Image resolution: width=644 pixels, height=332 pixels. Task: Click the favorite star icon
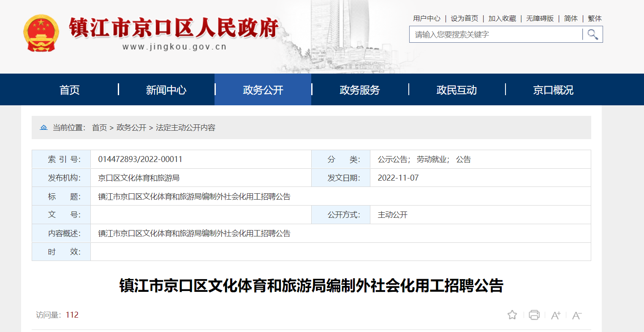click(512, 315)
